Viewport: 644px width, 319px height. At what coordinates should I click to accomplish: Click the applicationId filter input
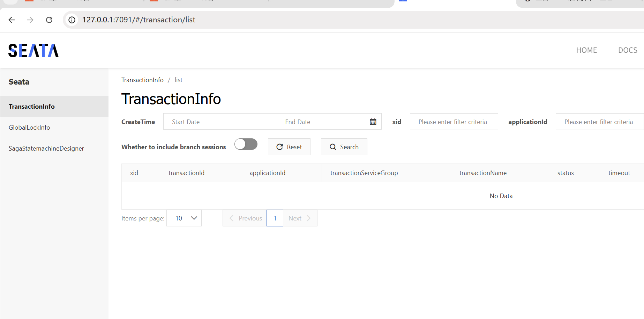tap(600, 122)
